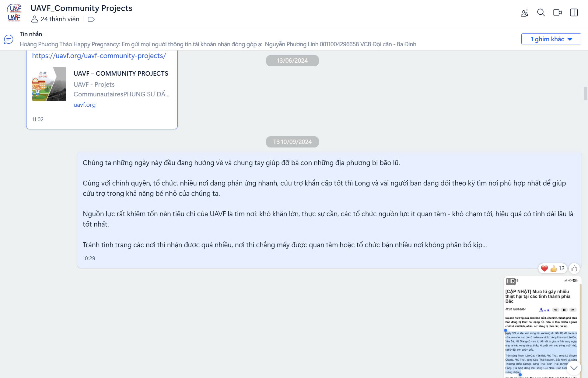The image size is (588, 378).
Task: Expand the '1 ghim khác' dropdown
Action: pyautogui.click(x=551, y=39)
